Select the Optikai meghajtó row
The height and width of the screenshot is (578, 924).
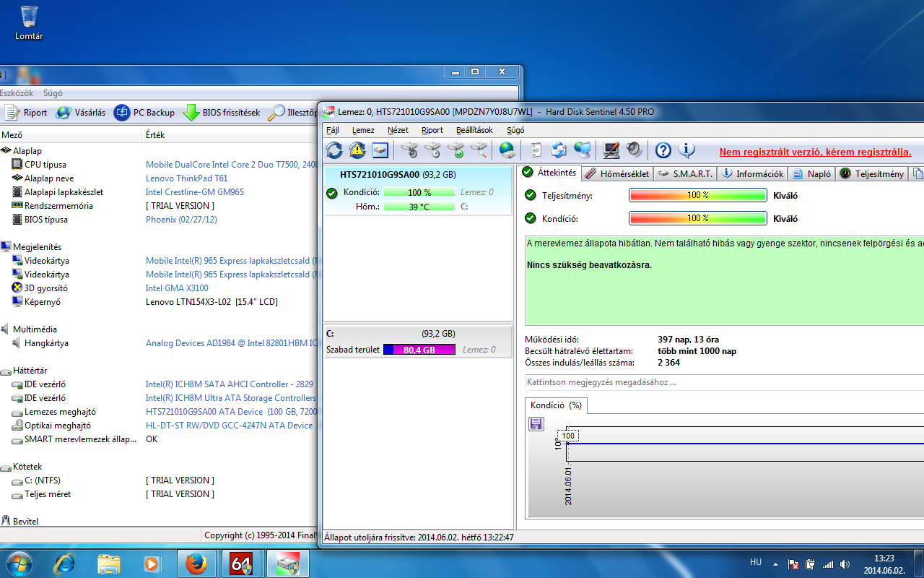(159, 426)
